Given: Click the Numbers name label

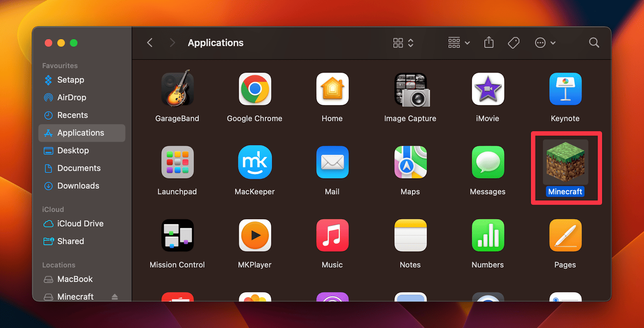Looking at the screenshot, I should point(488,265).
